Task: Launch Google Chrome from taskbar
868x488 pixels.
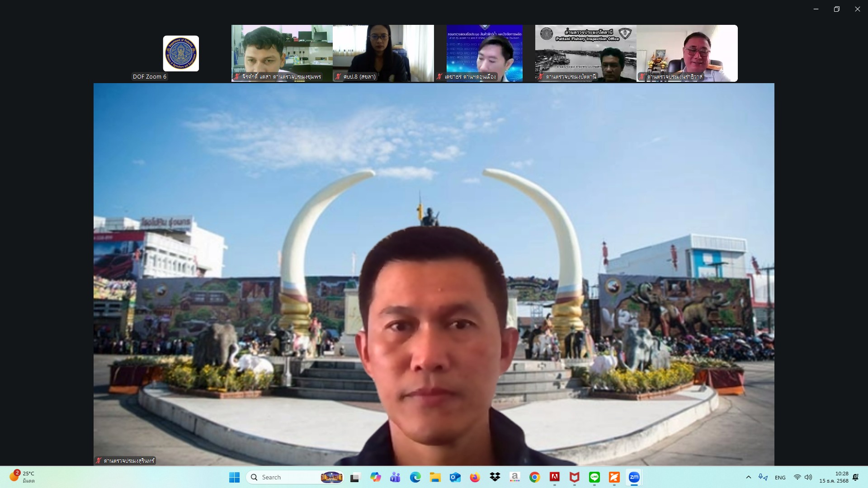Action: pyautogui.click(x=534, y=477)
